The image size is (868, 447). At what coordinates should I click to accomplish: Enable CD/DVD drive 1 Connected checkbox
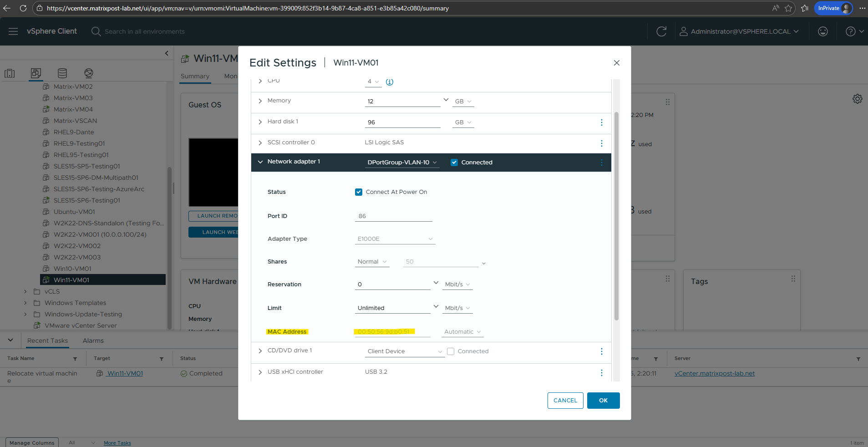[x=451, y=351]
